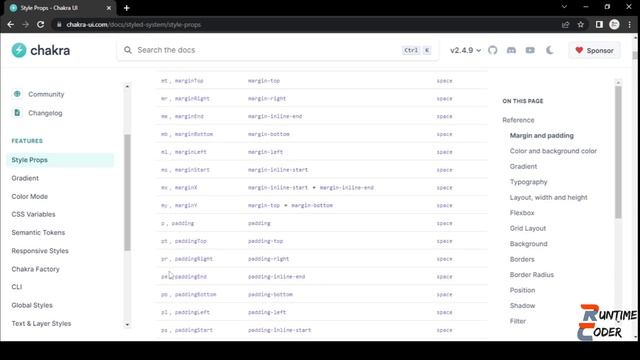The height and width of the screenshot is (360, 640).
Task: Open Color Mode page
Action: pos(29,196)
